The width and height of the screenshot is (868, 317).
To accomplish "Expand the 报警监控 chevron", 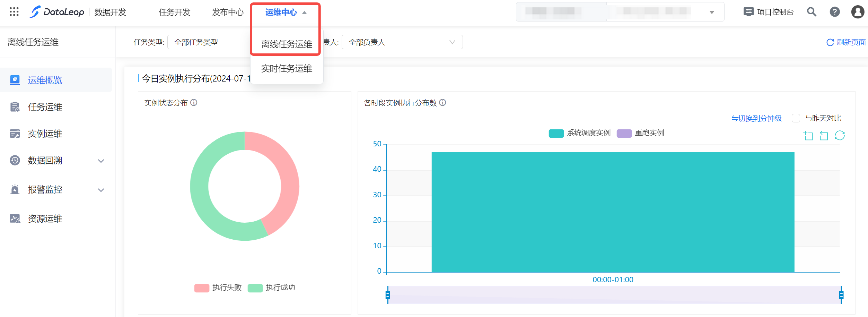I will [x=101, y=190].
